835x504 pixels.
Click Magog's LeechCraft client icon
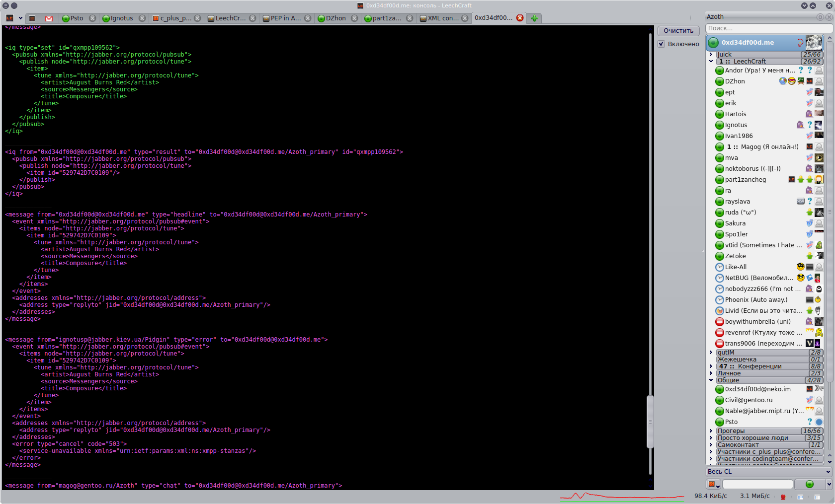coord(810,147)
